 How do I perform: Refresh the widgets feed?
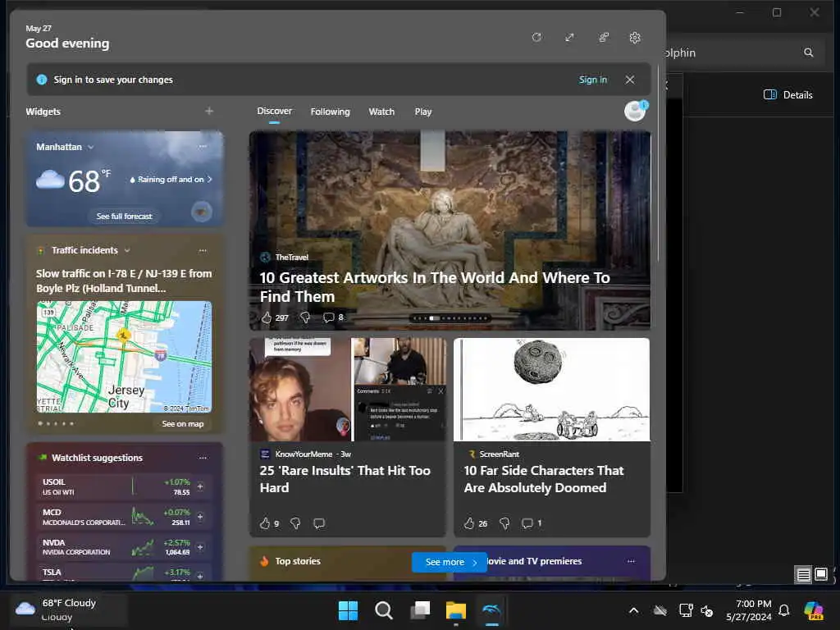click(x=536, y=38)
